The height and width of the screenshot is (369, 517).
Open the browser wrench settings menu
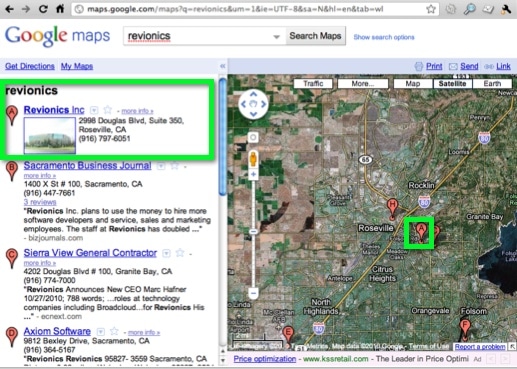click(506, 9)
